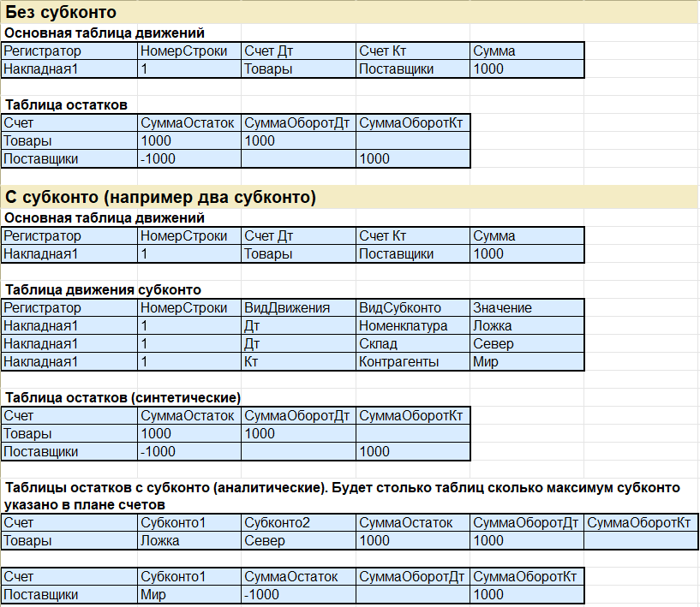The width and height of the screenshot is (700, 607).
Task: Select 'Товары' in the Ложка row
Action: click(x=69, y=540)
